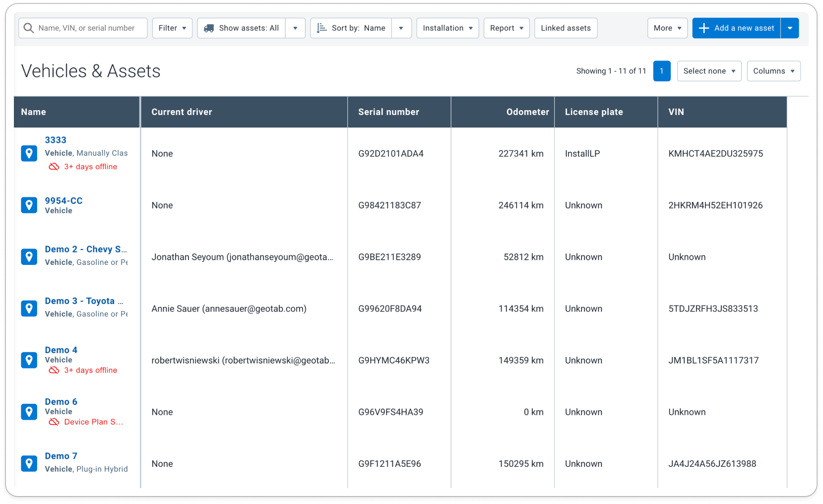This screenshot has height=504, width=823.
Task: Click the offline cloud icon under vehicle 3333
Action: (54, 167)
